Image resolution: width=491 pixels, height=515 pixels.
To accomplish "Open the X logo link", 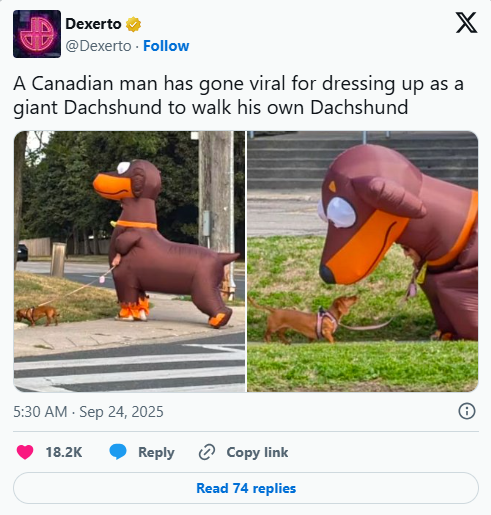I will click(x=466, y=23).
